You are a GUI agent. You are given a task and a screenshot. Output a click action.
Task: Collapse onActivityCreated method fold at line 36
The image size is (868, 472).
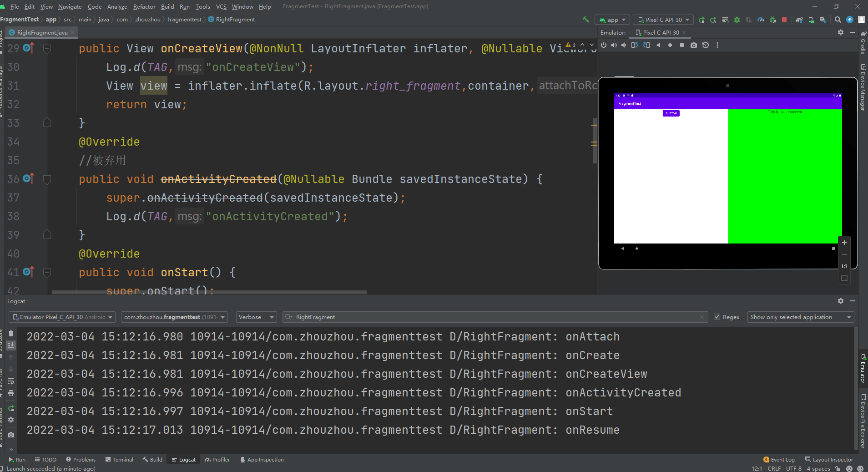pos(47,179)
